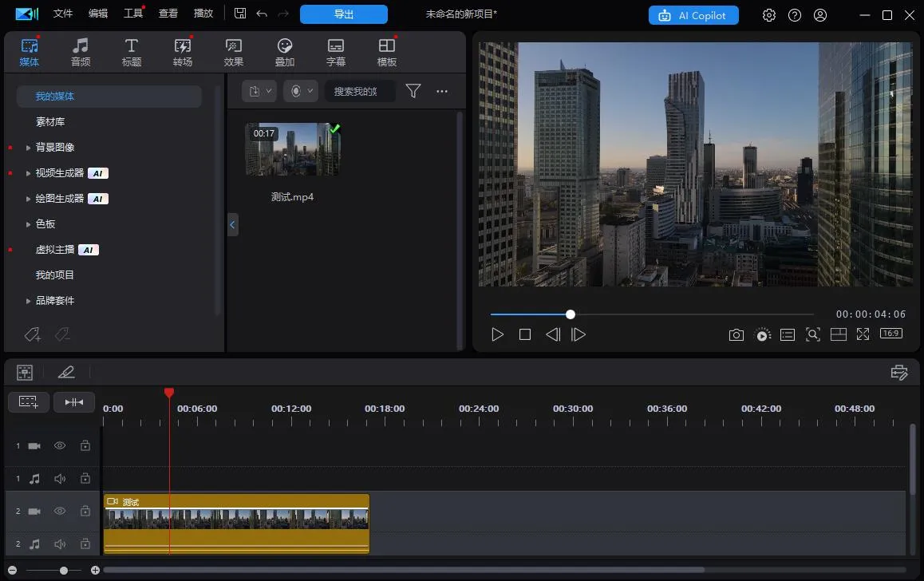Click the filter funnel icon in media library

coord(413,92)
